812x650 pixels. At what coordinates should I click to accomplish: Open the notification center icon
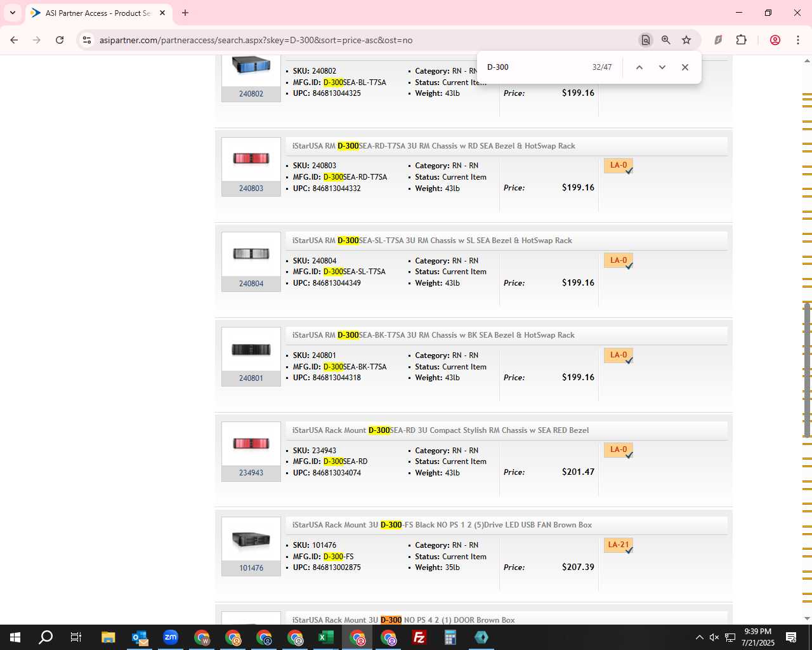791,637
